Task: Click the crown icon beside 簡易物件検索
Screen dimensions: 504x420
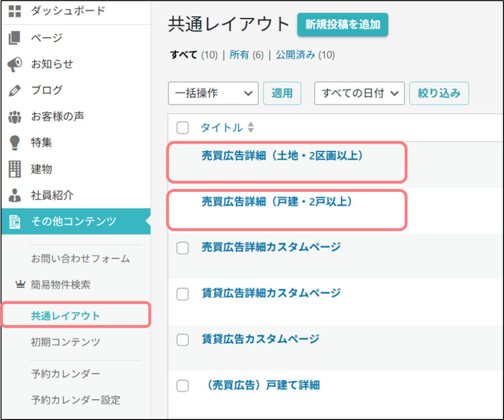Action: pyautogui.click(x=20, y=284)
